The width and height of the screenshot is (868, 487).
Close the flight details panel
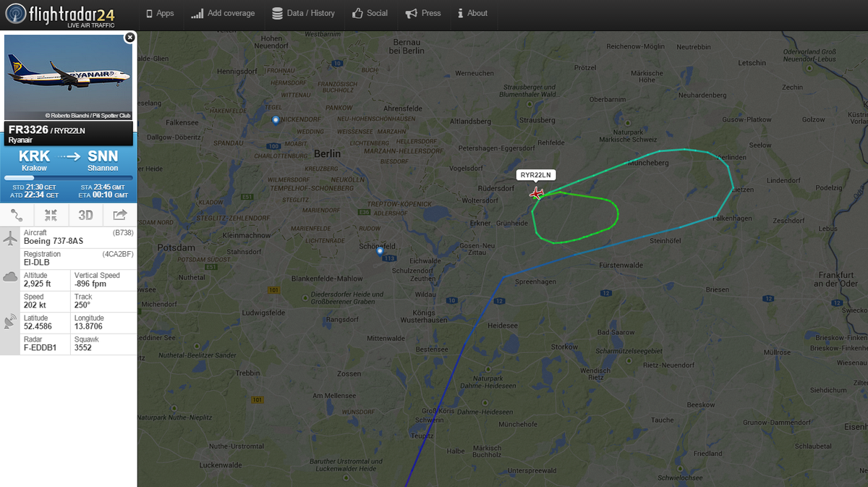129,37
